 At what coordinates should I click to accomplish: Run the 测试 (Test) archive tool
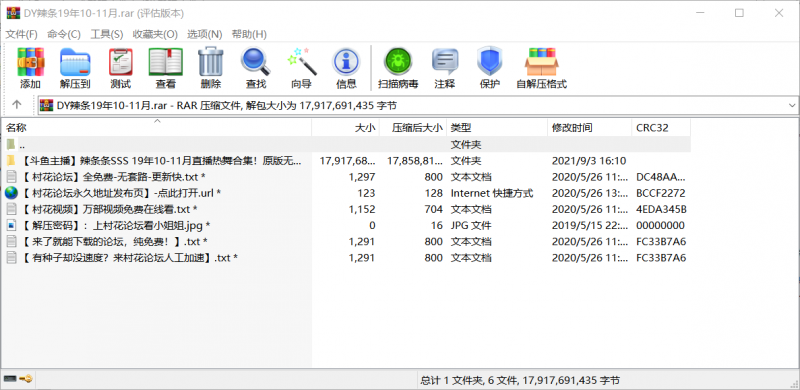coord(120,62)
